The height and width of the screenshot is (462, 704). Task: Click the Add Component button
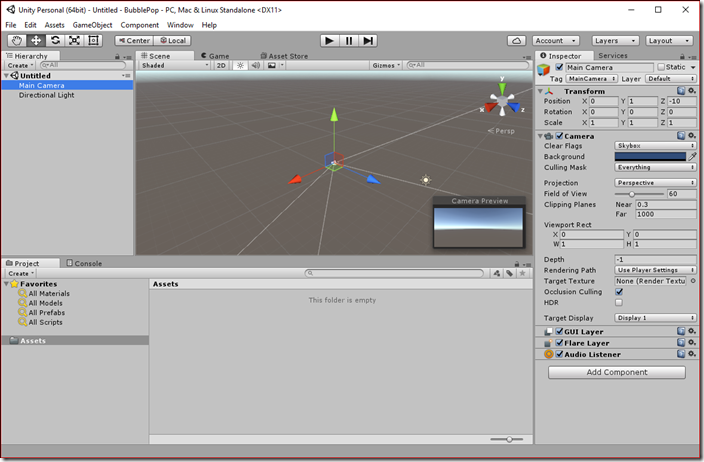(617, 372)
